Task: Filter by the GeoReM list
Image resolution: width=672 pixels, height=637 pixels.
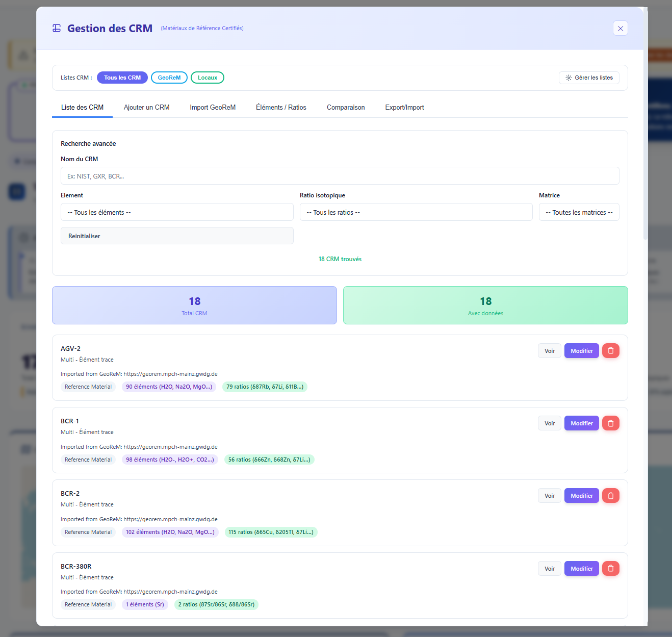Action: pos(169,78)
